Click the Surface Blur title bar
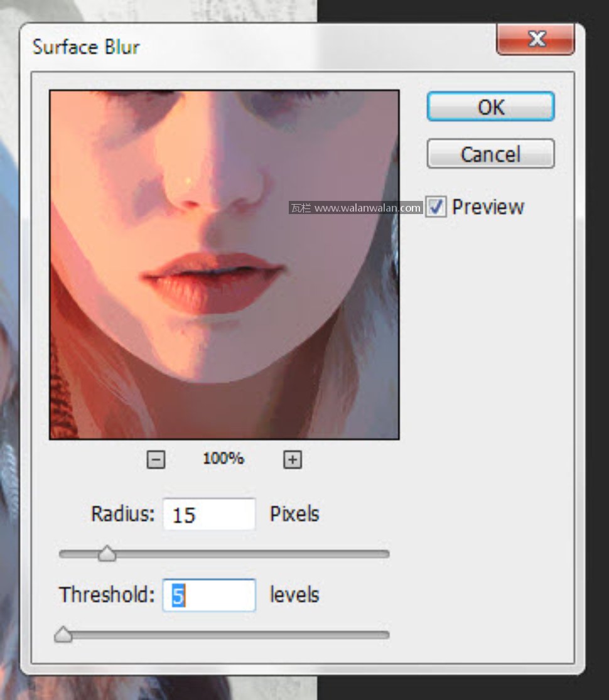609x700 pixels. (251, 47)
